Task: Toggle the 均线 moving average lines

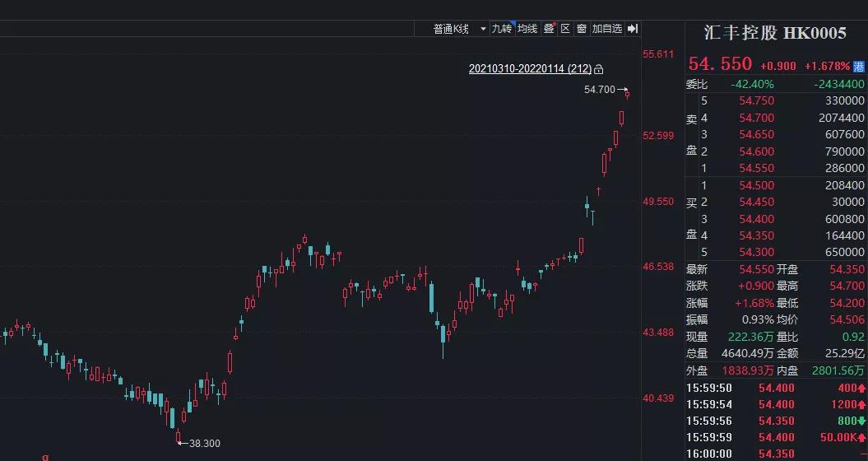Action: (527, 29)
